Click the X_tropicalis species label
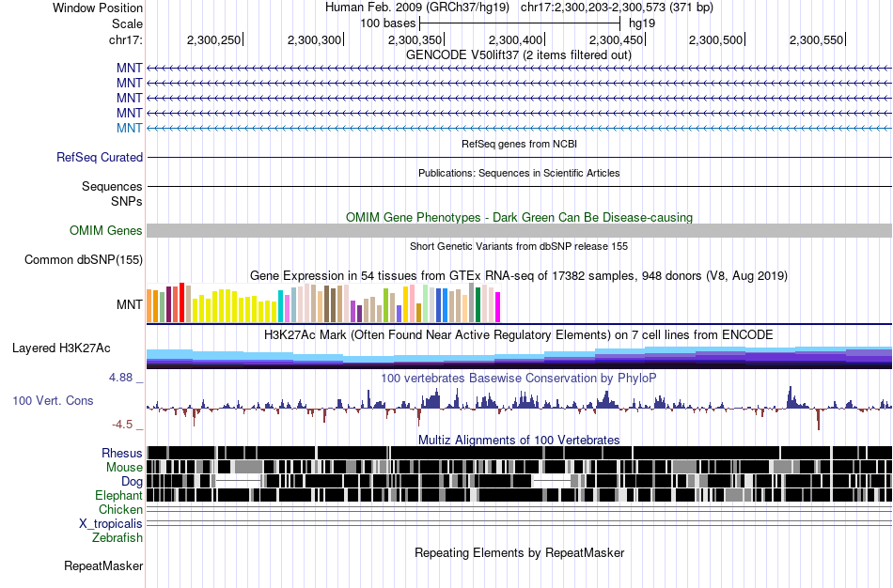Viewport: 893px width, 588px height. coord(111,524)
